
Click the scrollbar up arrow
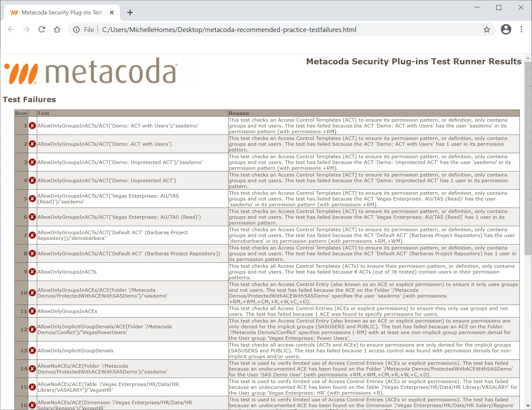[x=528, y=58]
